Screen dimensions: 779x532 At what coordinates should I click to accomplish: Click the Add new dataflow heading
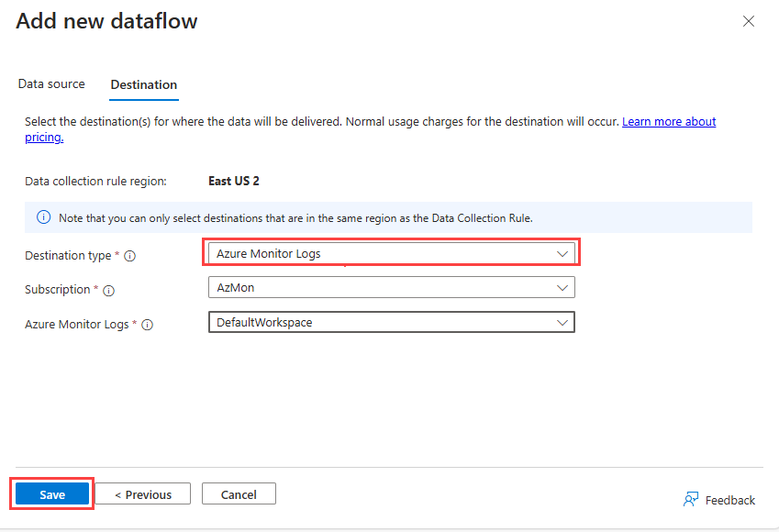click(106, 21)
